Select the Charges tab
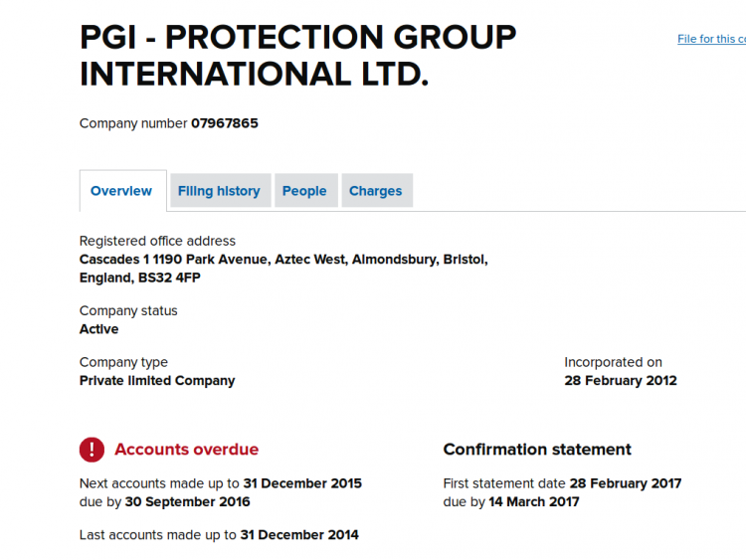The height and width of the screenshot is (560, 746). pos(377,191)
